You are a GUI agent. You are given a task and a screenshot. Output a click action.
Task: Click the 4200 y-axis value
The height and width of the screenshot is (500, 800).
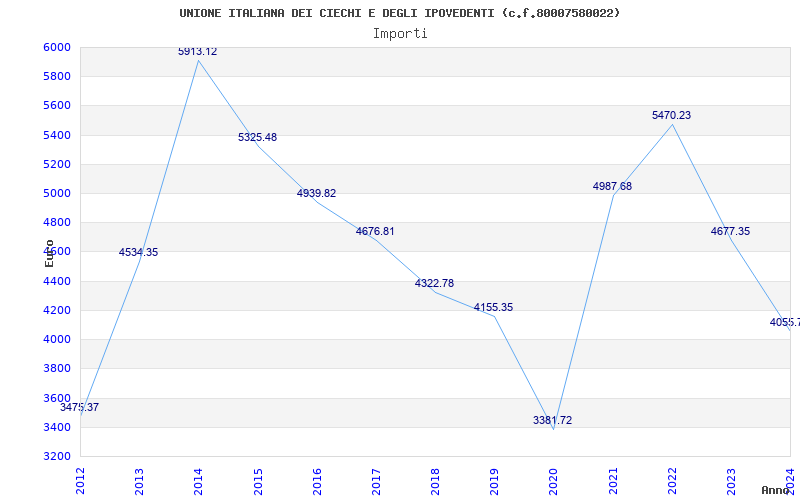click(x=57, y=310)
